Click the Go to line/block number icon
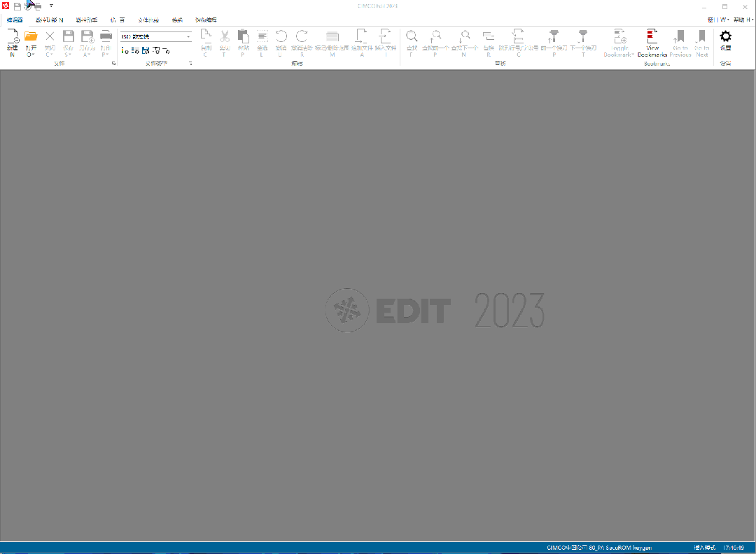Viewport: 756px width, 554px height. coord(518,36)
